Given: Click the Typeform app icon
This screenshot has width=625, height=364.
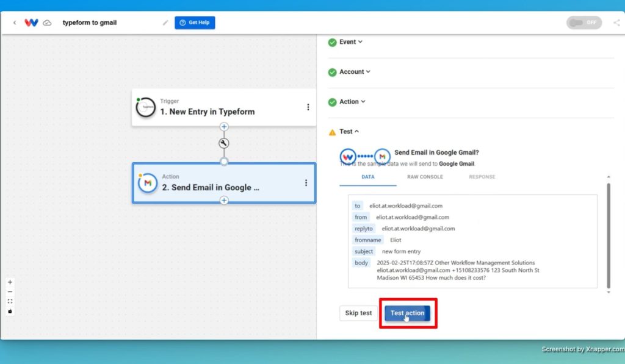Looking at the screenshot, I should pyautogui.click(x=145, y=107).
